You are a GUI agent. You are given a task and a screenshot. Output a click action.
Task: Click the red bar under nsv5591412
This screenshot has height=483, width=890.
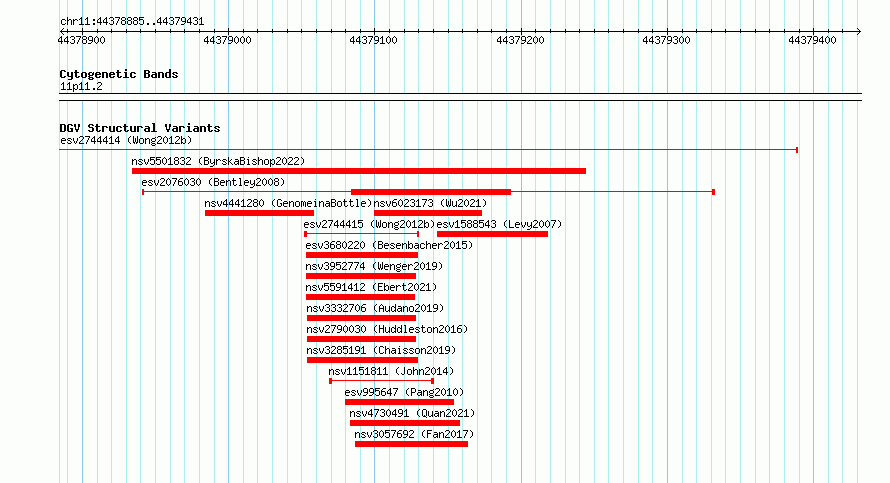tap(360, 297)
